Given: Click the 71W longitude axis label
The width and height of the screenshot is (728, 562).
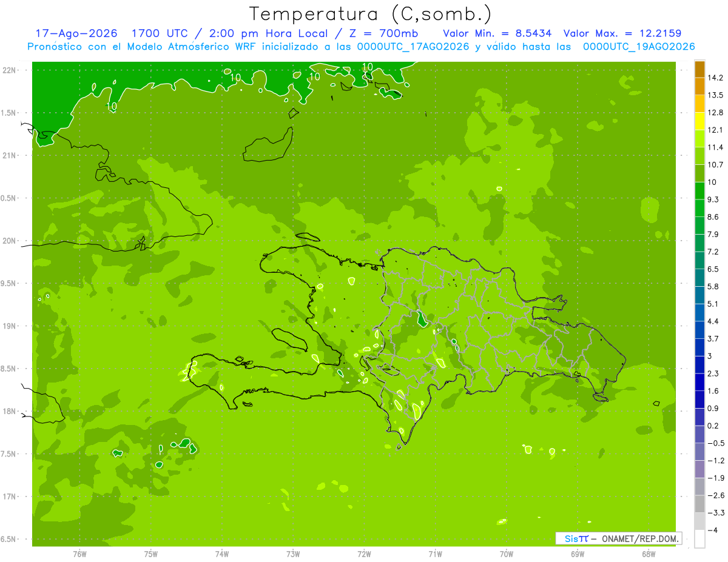Looking at the screenshot, I should (435, 554).
